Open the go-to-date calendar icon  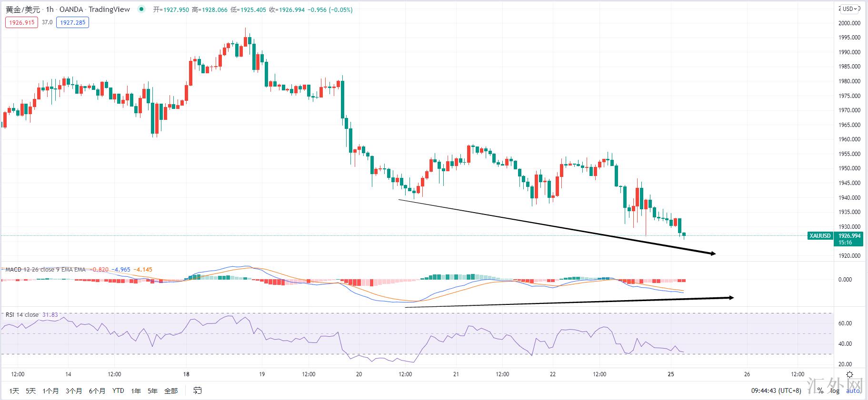(x=197, y=390)
